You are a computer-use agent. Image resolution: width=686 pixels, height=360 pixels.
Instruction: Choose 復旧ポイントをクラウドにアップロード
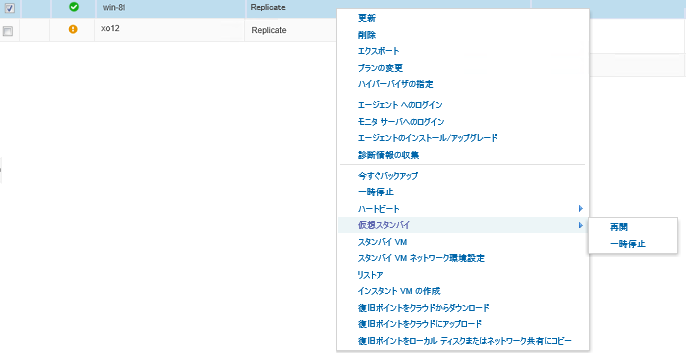click(420, 324)
